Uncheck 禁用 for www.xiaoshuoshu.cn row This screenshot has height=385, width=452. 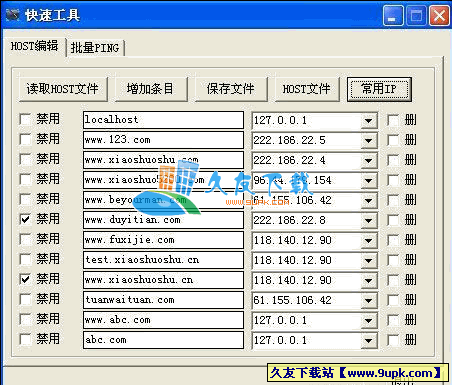point(25,279)
